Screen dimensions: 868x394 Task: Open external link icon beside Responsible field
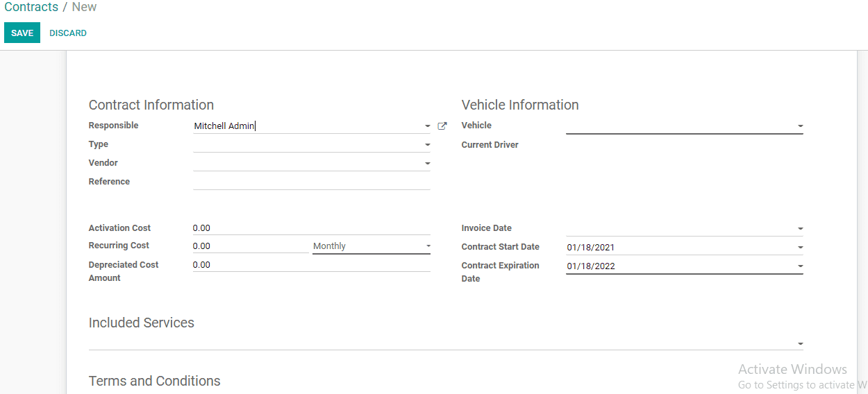click(442, 126)
